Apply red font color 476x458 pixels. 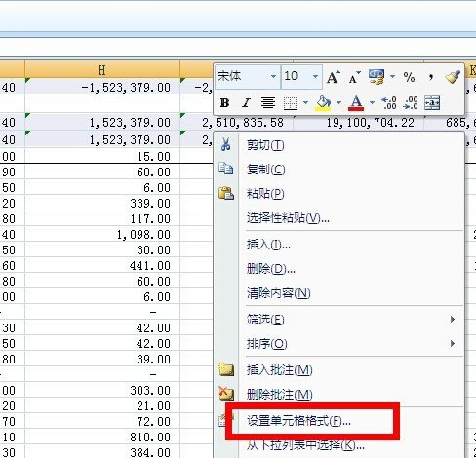[x=356, y=103]
